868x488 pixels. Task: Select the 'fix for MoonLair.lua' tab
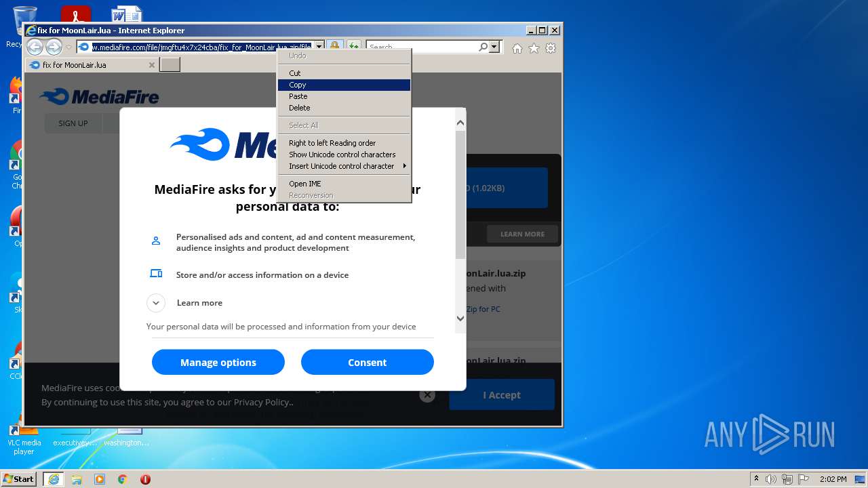[92, 65]
